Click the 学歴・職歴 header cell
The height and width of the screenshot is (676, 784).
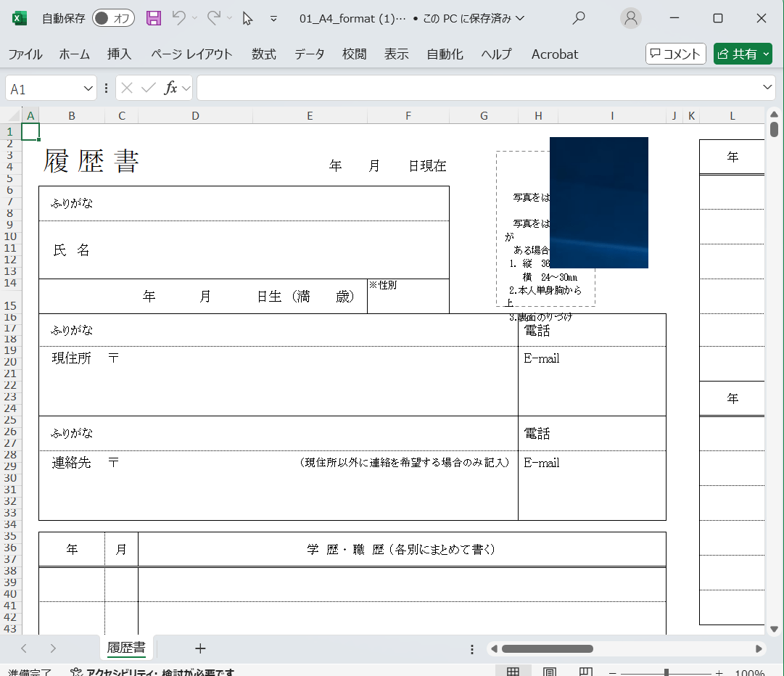pos(402,550)
